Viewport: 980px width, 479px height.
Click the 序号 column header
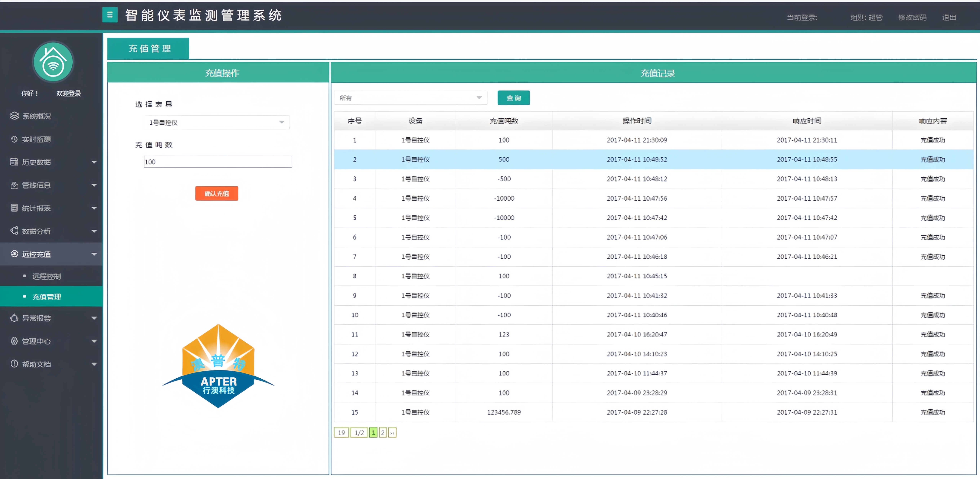[x=354, y=121]
